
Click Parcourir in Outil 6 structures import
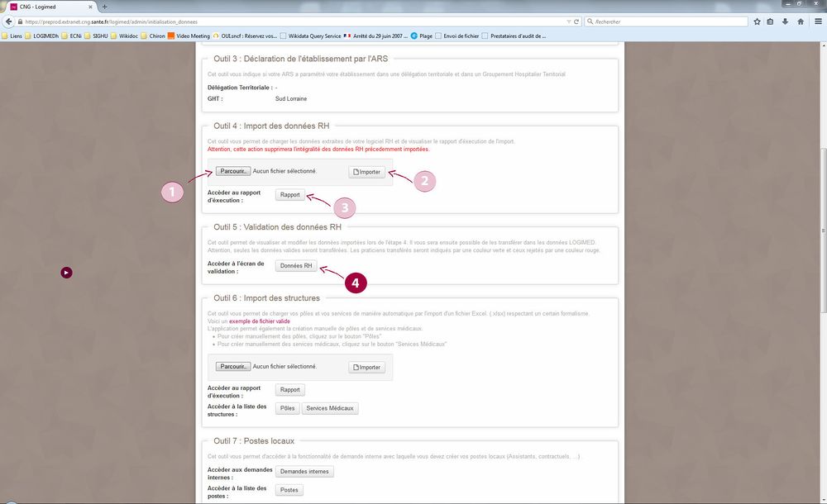[x=232, y=366]
